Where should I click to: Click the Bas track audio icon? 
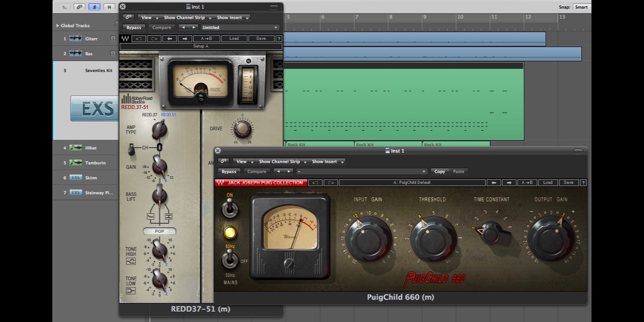[x=76, y=53]
